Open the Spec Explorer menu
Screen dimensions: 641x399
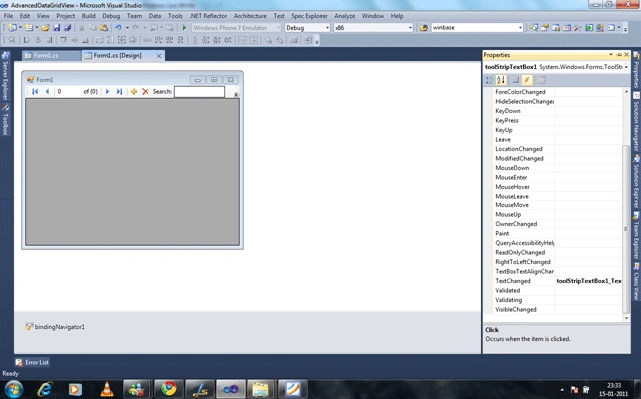click(309, 16)
